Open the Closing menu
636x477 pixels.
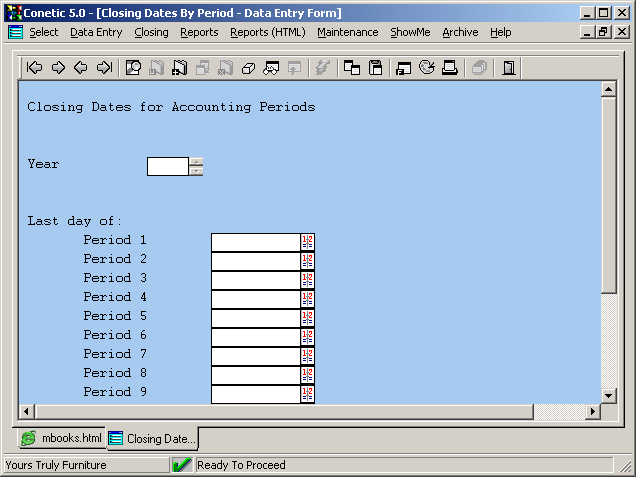(151, 32)
